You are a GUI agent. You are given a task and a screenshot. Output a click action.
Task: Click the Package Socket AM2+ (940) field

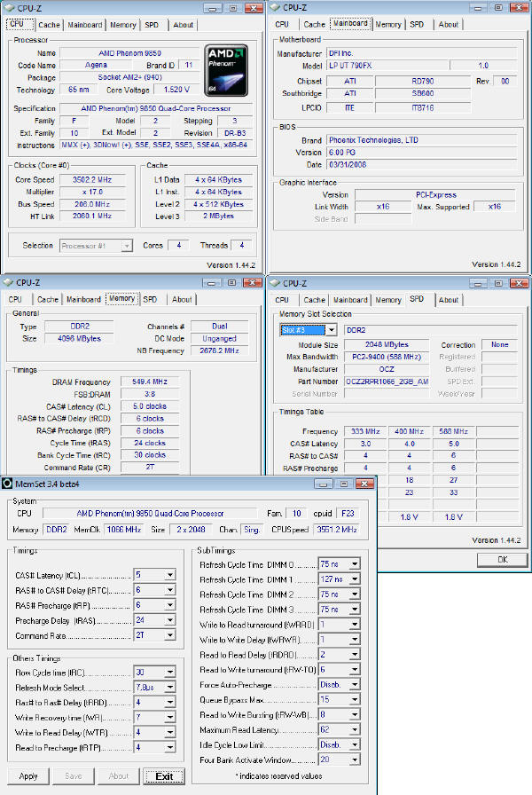click(x=129, y=77)
